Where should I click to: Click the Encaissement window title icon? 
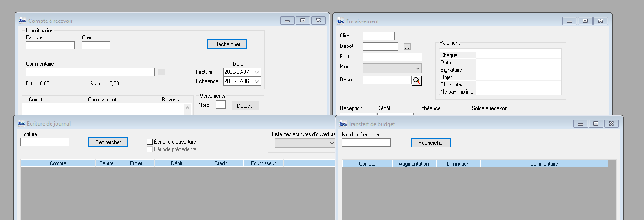341,21
